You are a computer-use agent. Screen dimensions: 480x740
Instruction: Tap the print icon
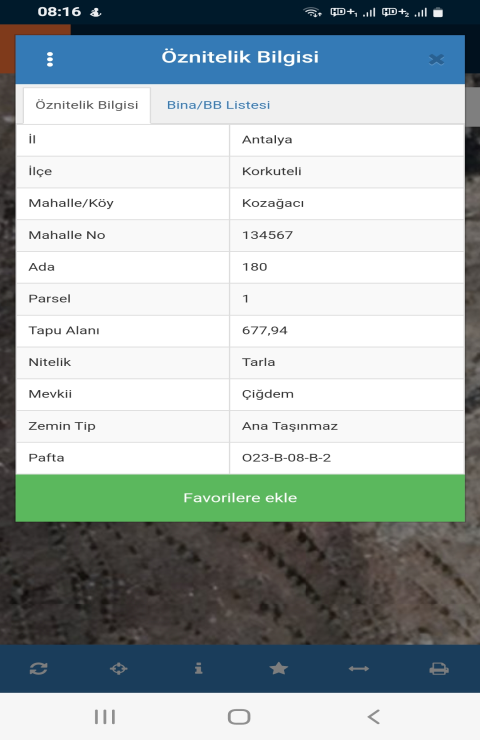tap(439, 669)
